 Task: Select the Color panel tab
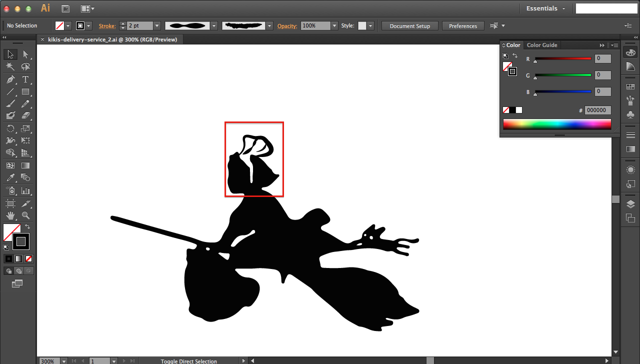pyautogui.click(x=511, y=45)
